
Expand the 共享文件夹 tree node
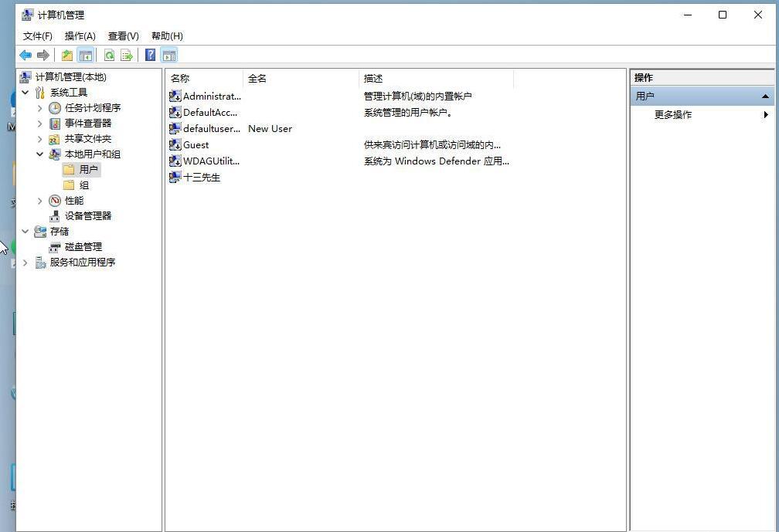point(39,138)
